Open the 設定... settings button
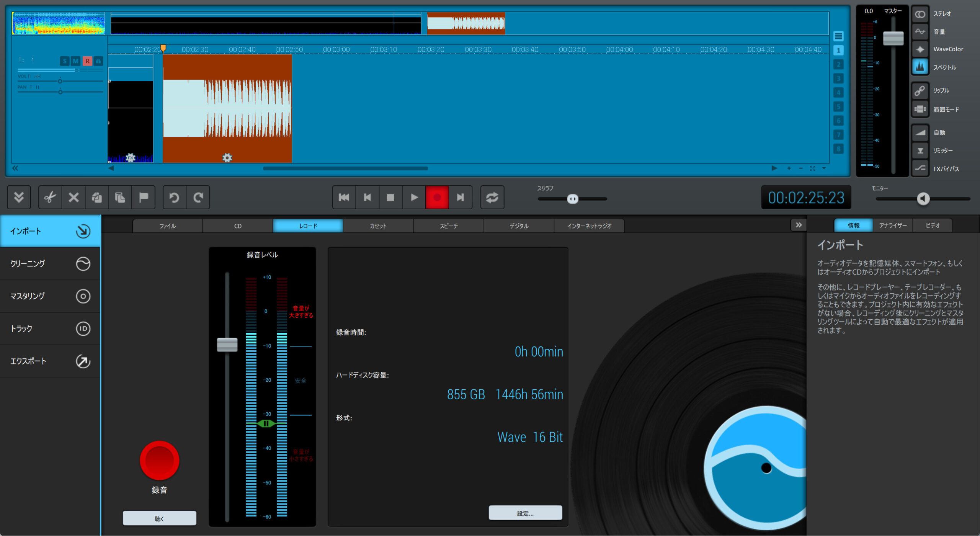 pyautogui.click(x=525, y=513)
